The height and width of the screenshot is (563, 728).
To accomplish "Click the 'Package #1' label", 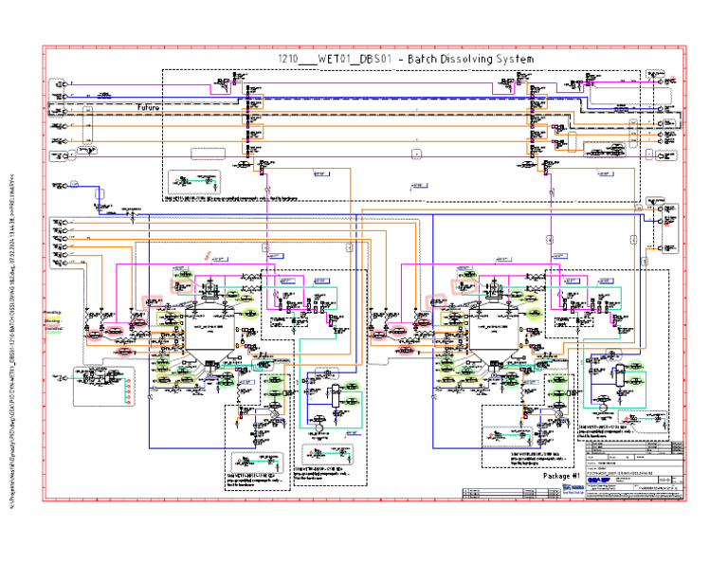I will click(561, 476).
